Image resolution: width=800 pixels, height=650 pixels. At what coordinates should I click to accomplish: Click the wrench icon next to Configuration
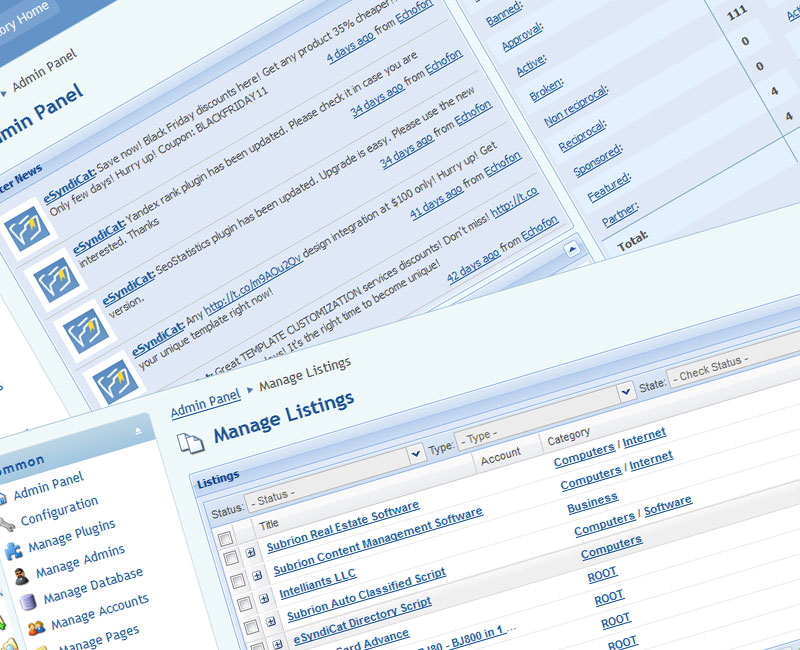pyautogui.click(x=6, y=524)
